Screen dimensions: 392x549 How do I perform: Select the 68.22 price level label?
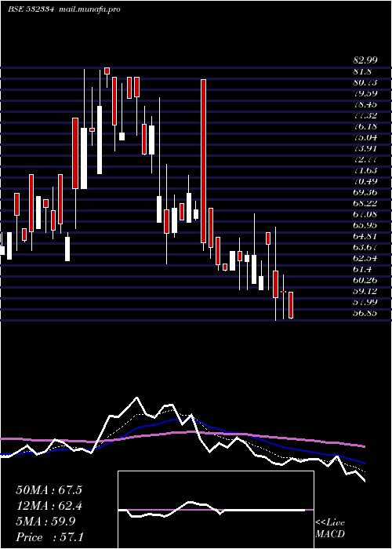[365, 203]
